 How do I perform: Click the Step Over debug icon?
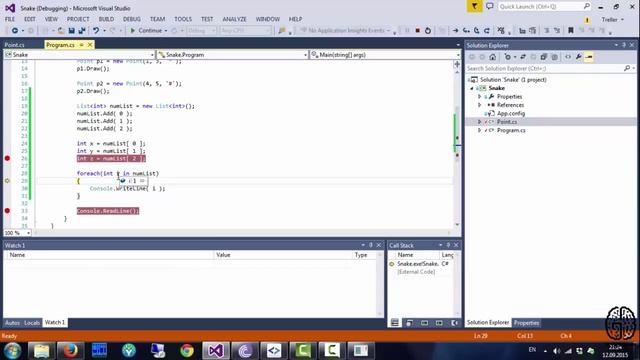coord(476,31)
